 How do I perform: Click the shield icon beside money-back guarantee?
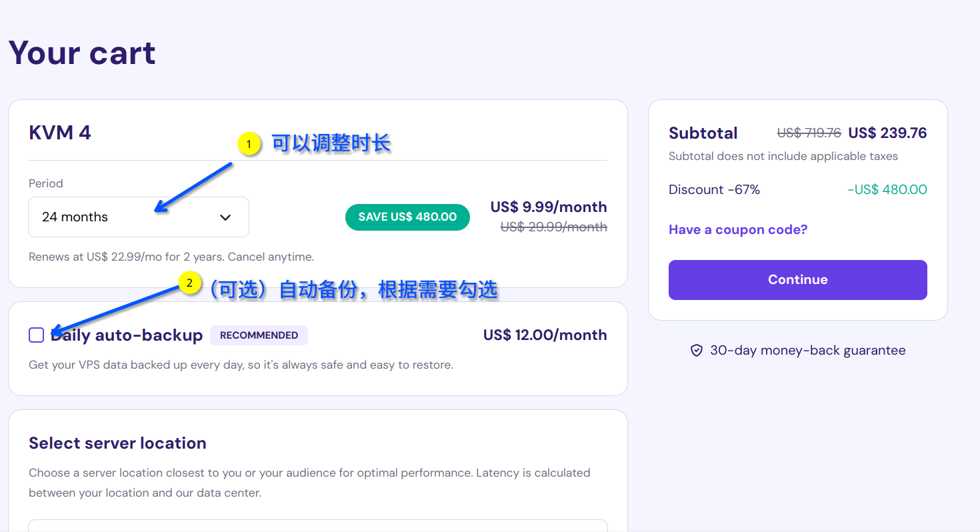696,351
